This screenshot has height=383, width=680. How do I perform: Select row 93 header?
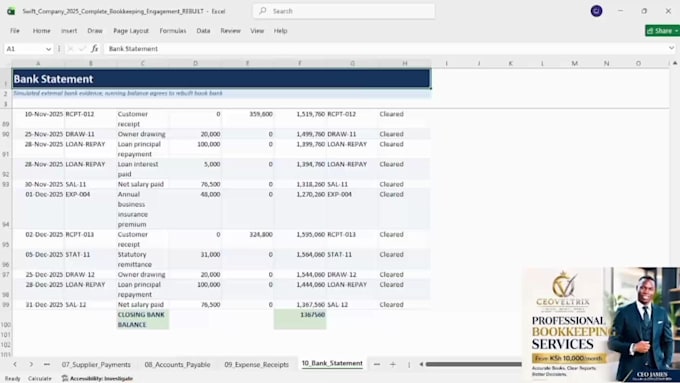6,184
